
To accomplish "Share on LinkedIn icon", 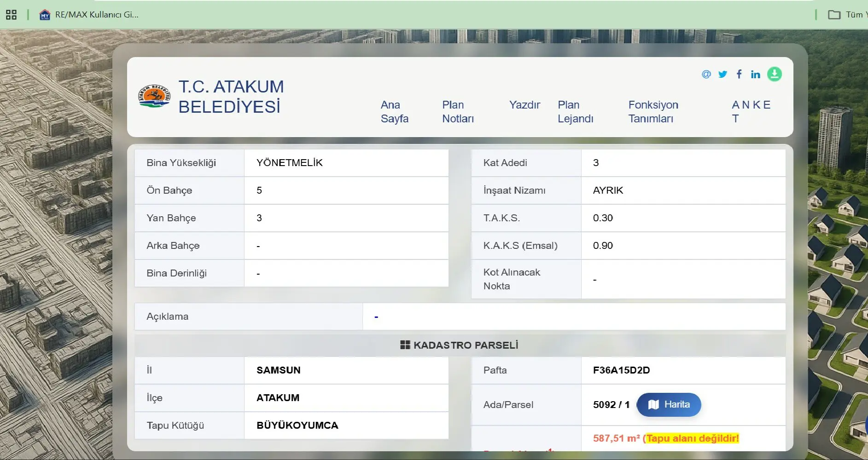I will tap(755, 75).
